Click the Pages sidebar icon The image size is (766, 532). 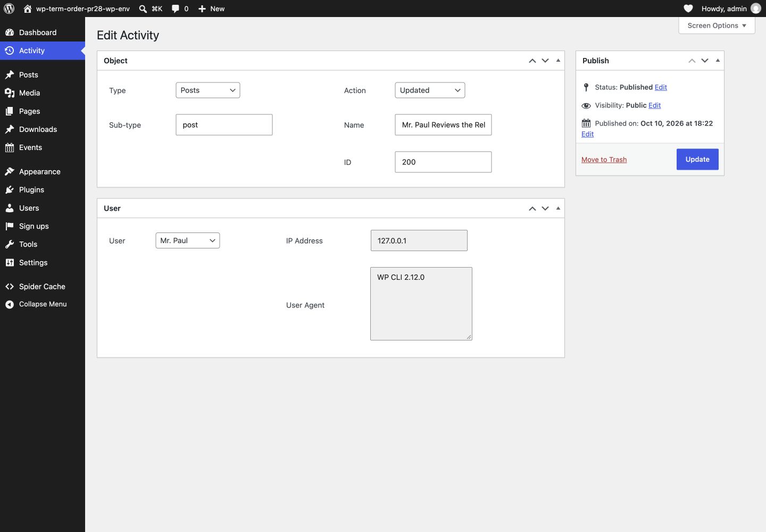pos(10,111)
